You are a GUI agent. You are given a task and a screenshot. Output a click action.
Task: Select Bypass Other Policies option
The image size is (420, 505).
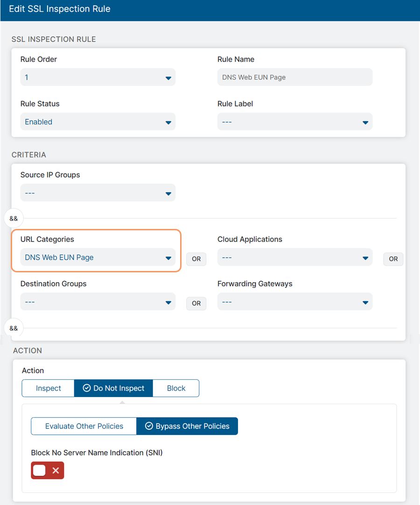[187, 426]
